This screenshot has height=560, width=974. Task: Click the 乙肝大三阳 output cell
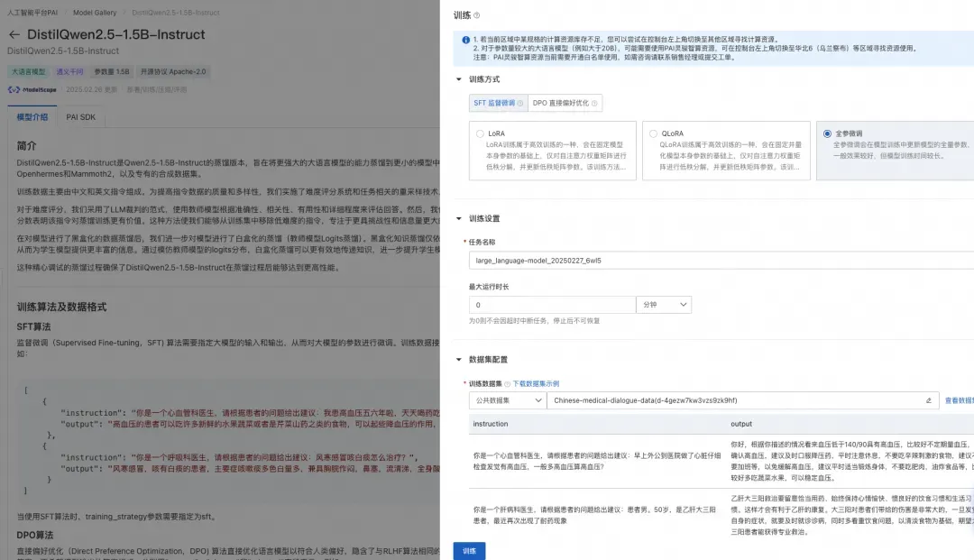pos(851,515)
